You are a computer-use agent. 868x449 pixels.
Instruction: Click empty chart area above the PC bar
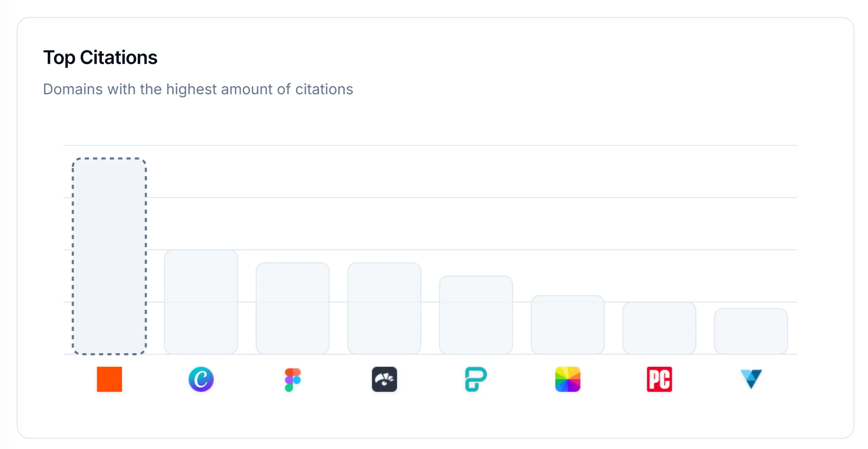click(659, 224)
